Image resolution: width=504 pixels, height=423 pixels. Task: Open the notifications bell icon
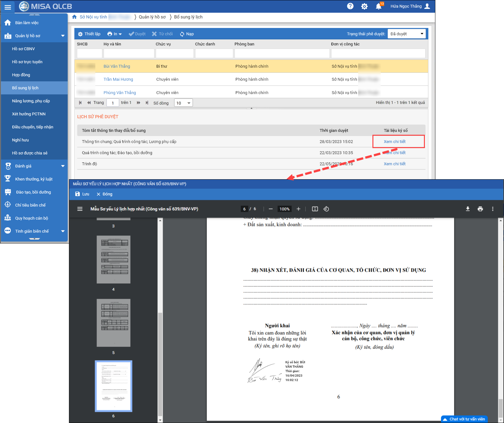pyautogui.click(x=378, y=6)
